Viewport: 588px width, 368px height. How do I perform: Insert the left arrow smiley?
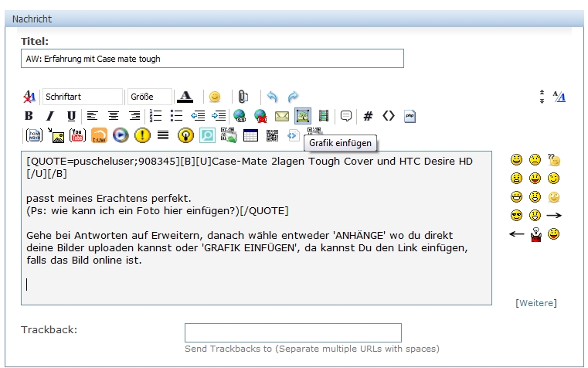(x=516, y=234)
